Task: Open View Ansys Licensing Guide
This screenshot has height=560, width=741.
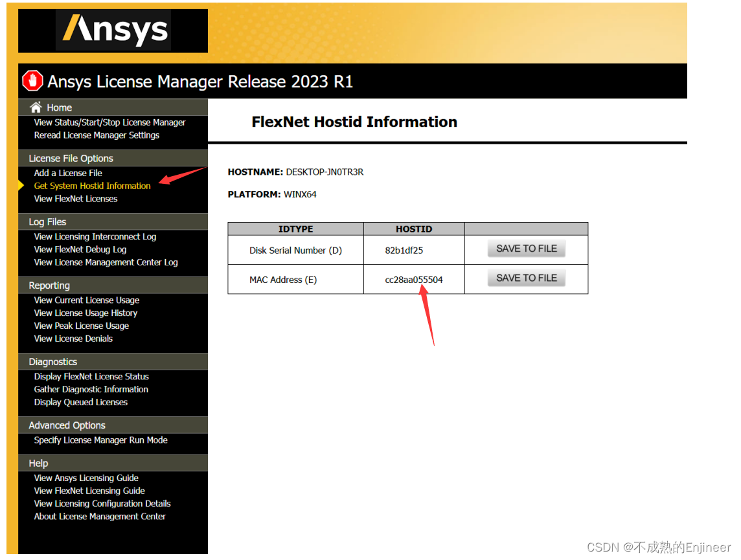Action: (86, 478)
